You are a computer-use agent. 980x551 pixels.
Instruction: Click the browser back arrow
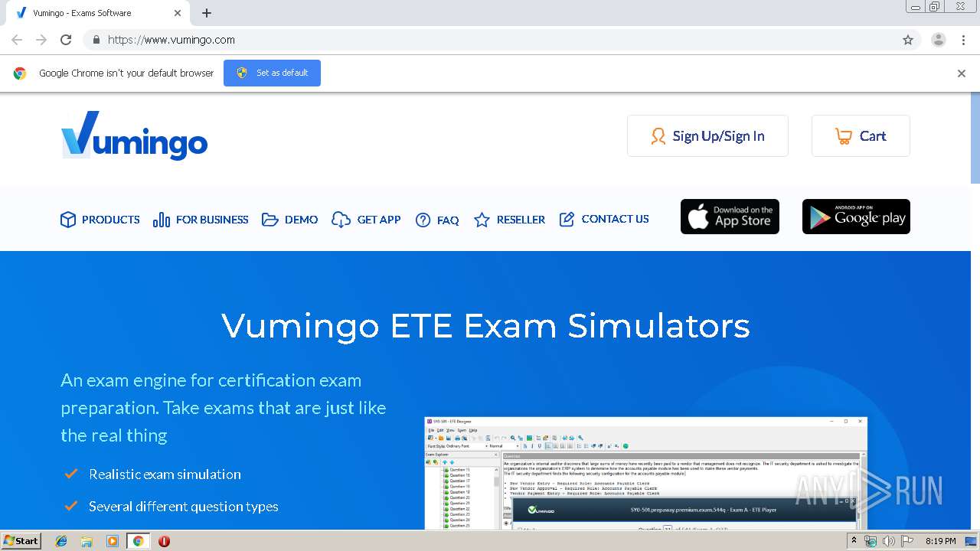[17, 40]
